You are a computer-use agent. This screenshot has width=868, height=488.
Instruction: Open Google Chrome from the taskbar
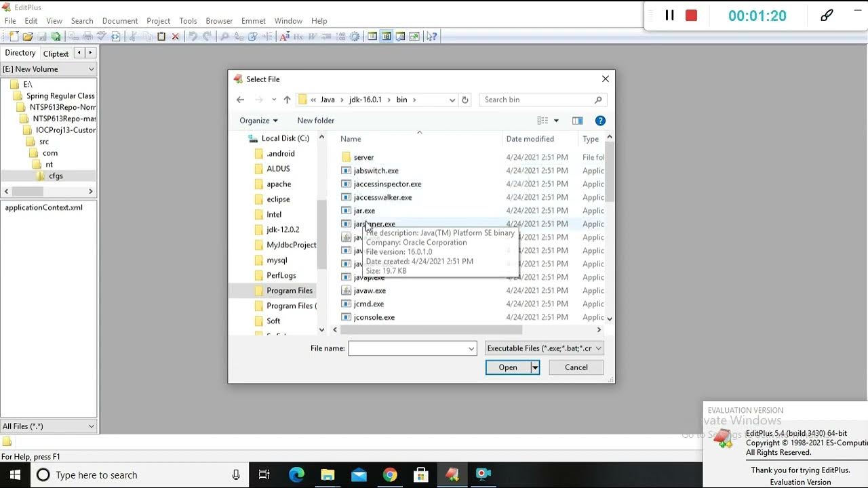390,474
